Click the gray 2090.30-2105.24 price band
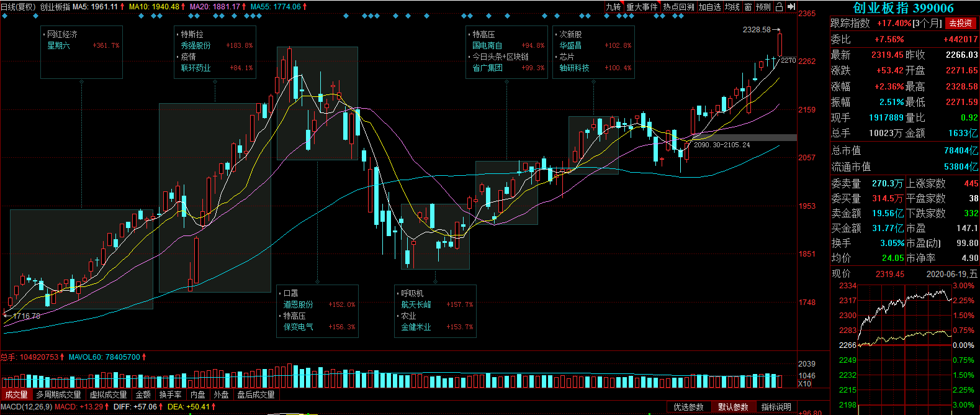The image size is (980, 415). 745,137
